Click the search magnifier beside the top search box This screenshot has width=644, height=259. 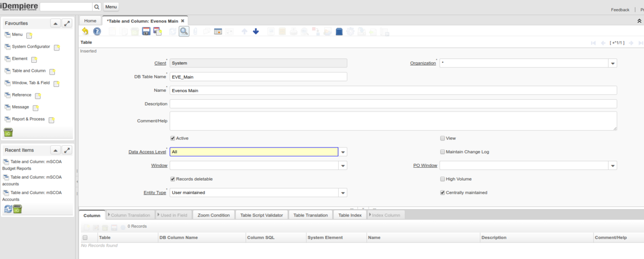coord(97,7)
